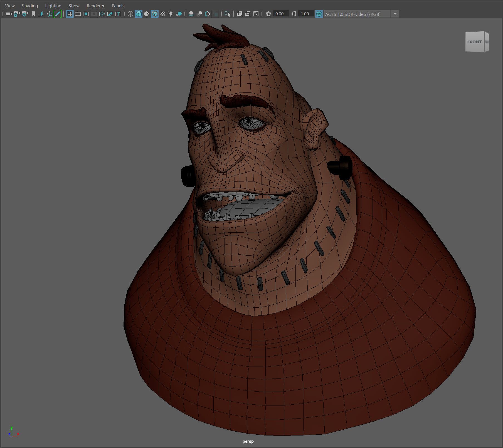Toggle the Safe Action icon
Viewport: 503px width, 448px height.
[110, 14]
